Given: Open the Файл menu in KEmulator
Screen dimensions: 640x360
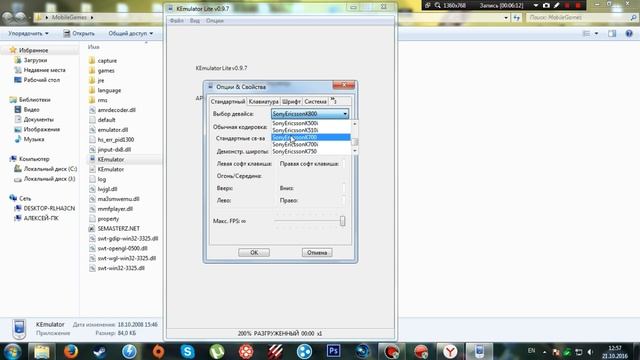Looking at the screenshot, I should point(176,20).
